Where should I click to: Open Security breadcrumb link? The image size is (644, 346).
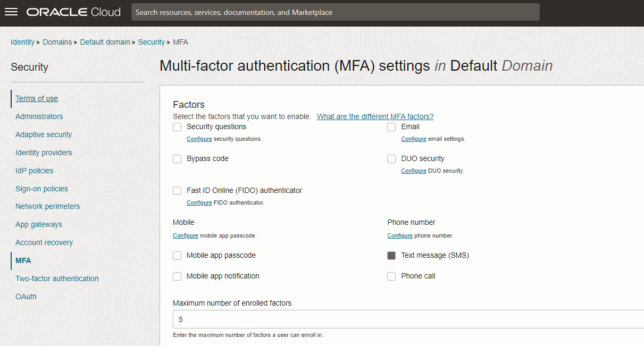click(x=152, y=42)
